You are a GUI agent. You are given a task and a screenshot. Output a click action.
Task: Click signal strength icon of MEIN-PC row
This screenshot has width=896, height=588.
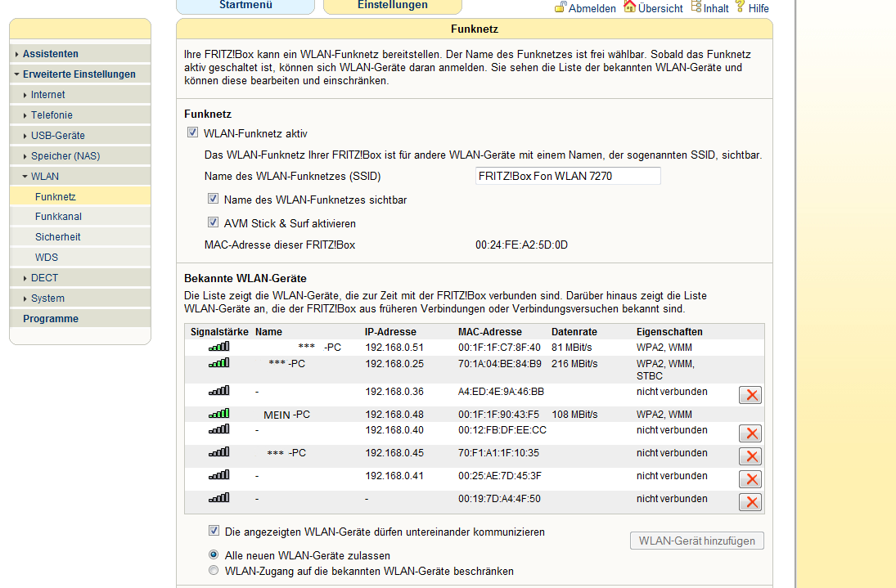click(x=218, y=413)
